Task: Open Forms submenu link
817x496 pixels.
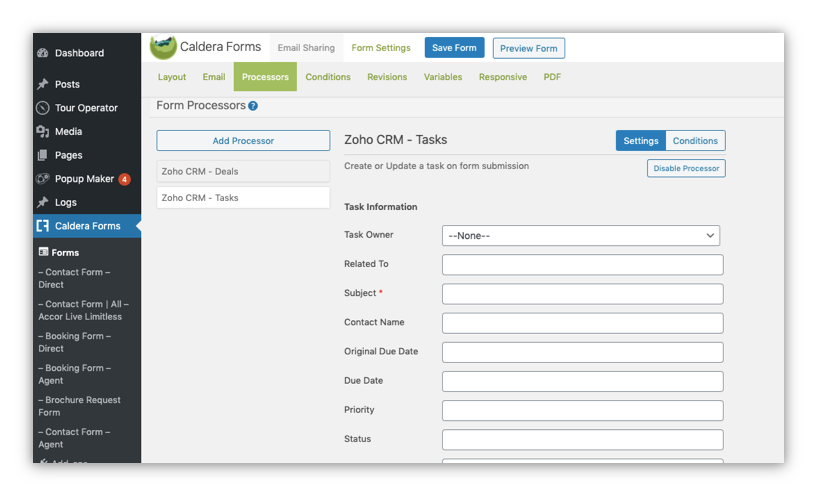Action: [x=65, y=252]
